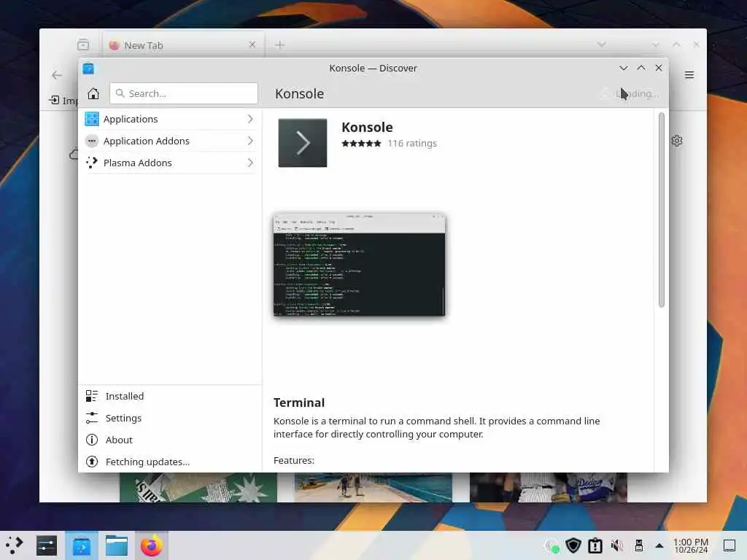Open the KDE application launcher
The image size is (747, 560).
pos(15,545)
